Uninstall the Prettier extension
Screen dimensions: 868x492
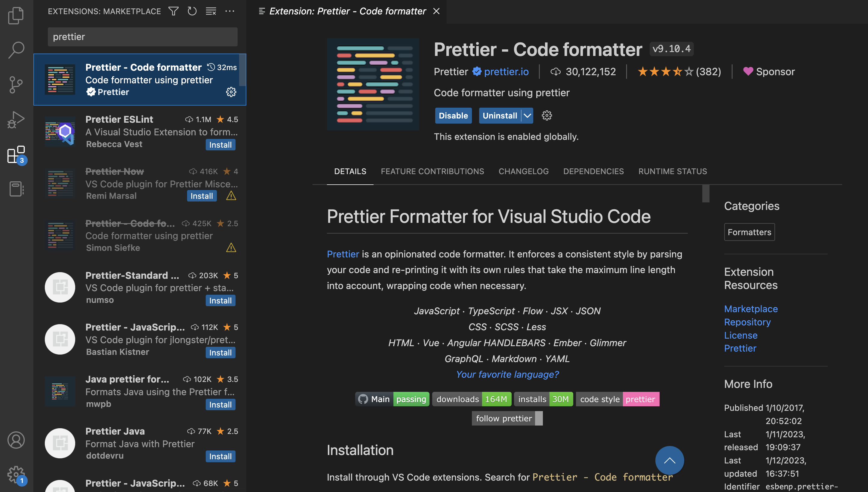point(500,115)
